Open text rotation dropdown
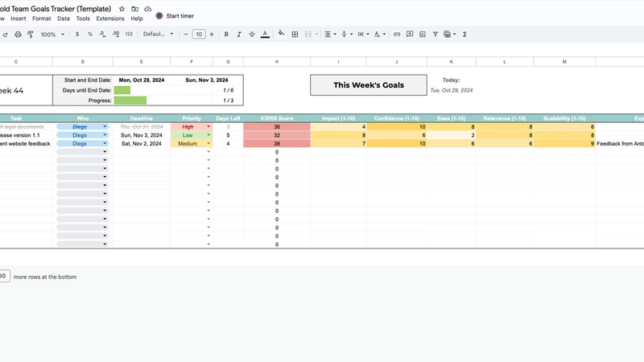This screenshot has width=644, height=362. coord(379,35)
